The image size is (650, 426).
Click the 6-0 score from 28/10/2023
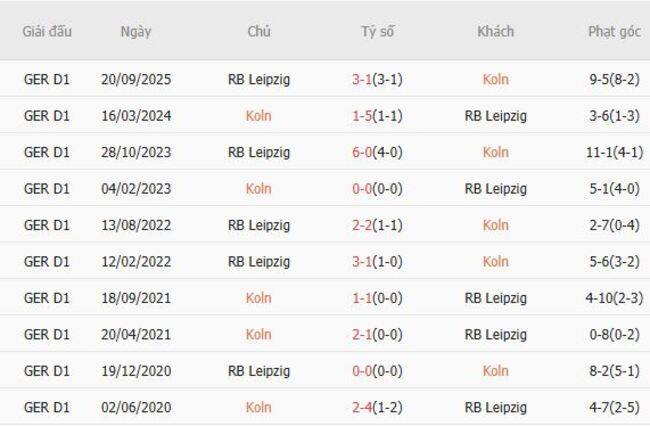click(377, 152)
